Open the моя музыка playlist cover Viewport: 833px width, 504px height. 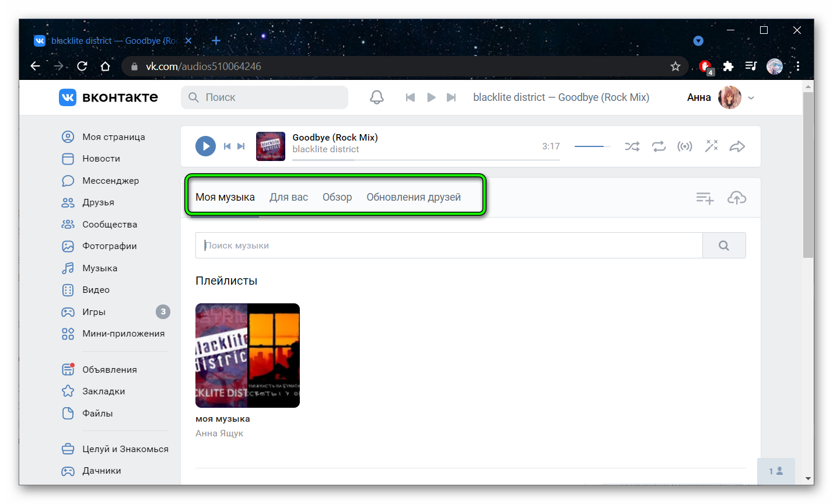pos(247,355)
